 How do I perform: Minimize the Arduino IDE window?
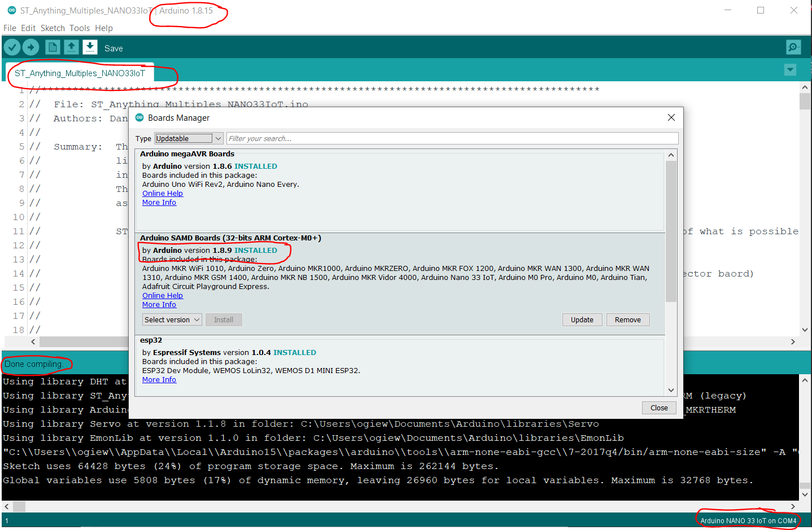[x=728, y=10]
